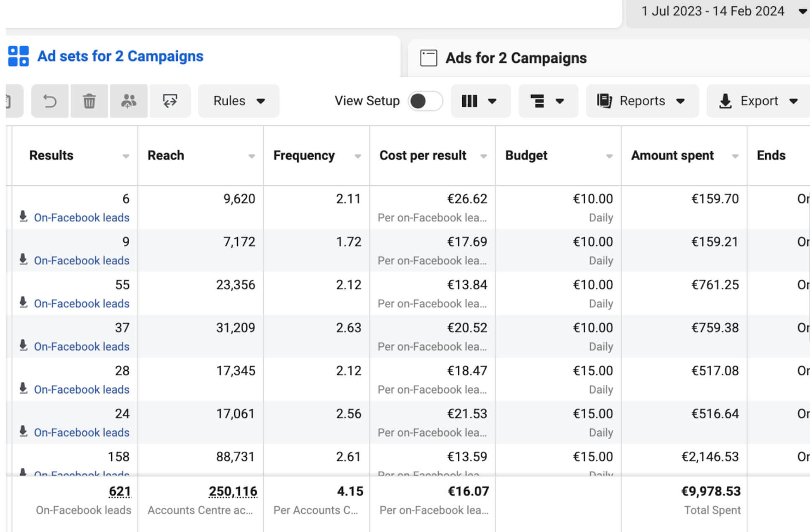
Task: Click the undo arrow icon
Action: tap(50, 101)
